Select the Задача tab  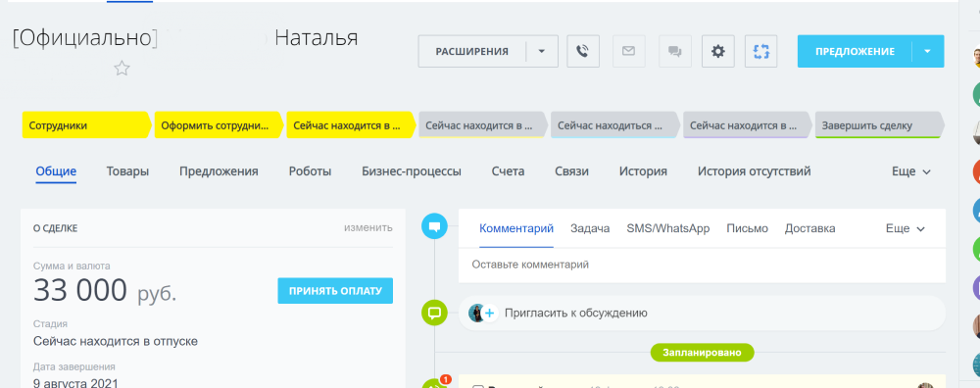[x=590, y=228]
